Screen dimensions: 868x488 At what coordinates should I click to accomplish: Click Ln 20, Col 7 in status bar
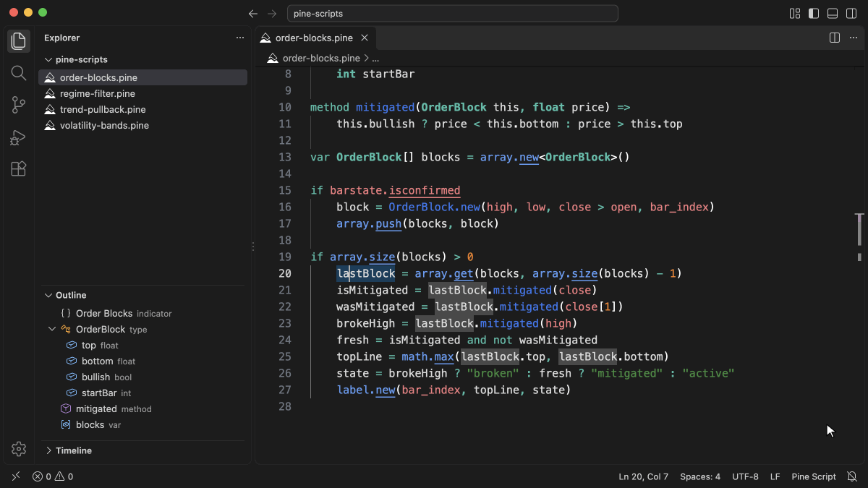point(644,476)
